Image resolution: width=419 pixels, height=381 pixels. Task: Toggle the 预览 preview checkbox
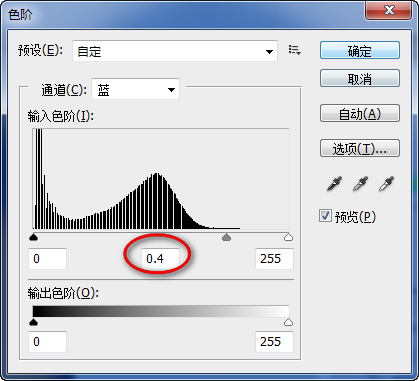325,216
